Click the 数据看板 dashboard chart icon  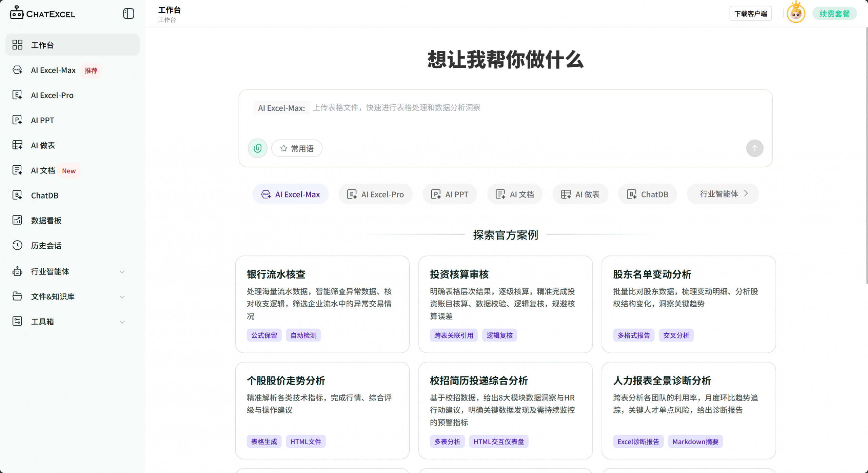17,220
